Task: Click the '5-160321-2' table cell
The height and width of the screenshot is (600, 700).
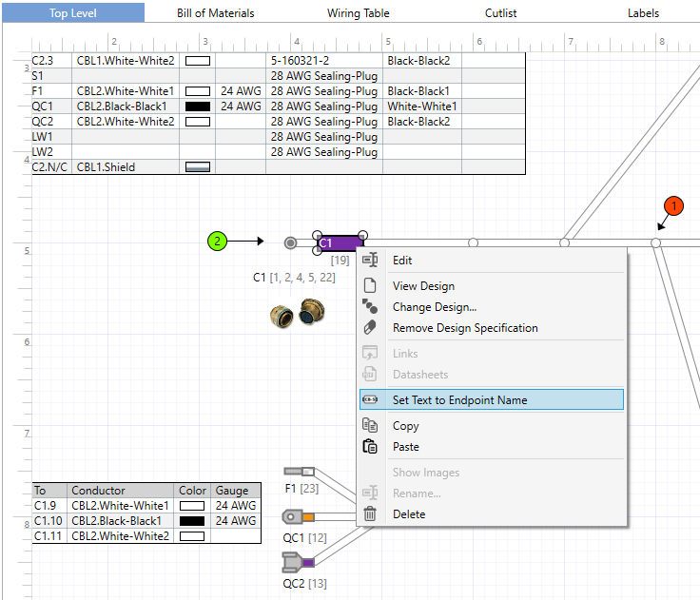Action: [x=324, y=61]
